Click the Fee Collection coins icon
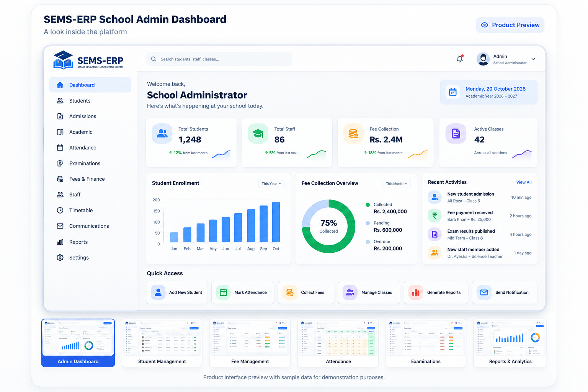Viewport: 588px width, 392px height. (353, 133)
